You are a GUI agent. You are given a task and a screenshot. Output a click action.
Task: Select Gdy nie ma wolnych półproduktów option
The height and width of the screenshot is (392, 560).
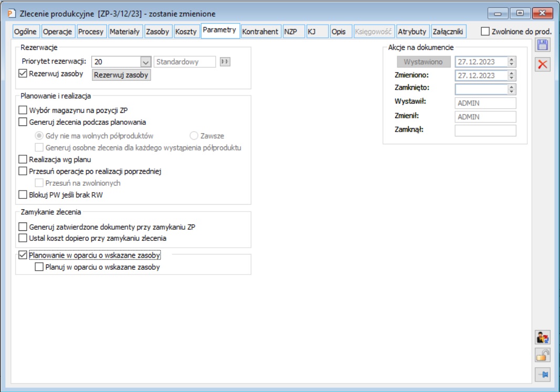39,136
